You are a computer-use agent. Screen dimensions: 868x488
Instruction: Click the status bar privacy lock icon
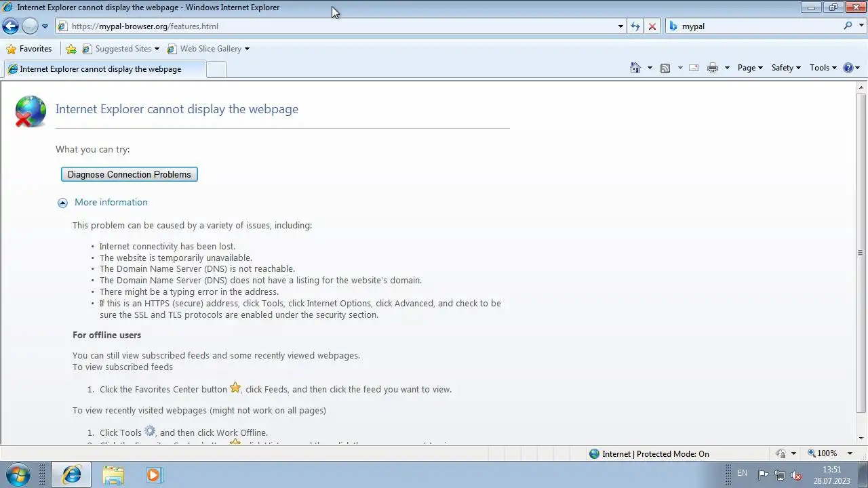(781, 453)
